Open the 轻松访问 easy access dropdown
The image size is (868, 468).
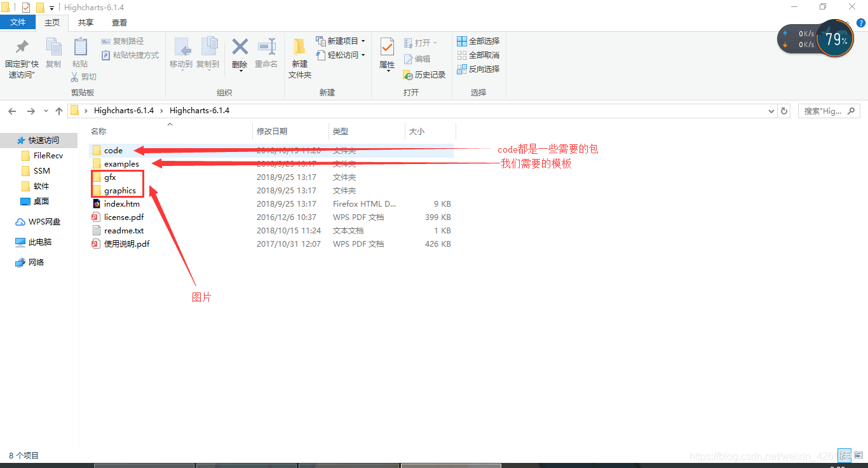tap(341, 55)
